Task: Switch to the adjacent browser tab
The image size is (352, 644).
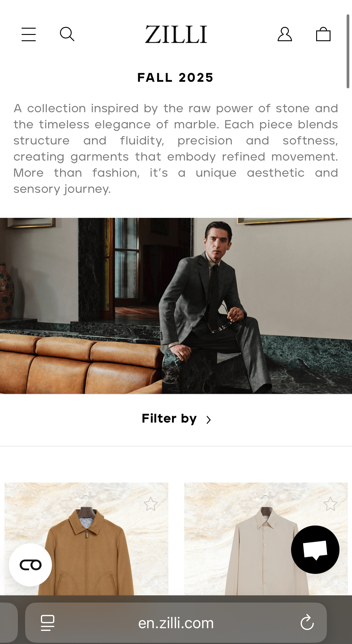Action: 8,623
